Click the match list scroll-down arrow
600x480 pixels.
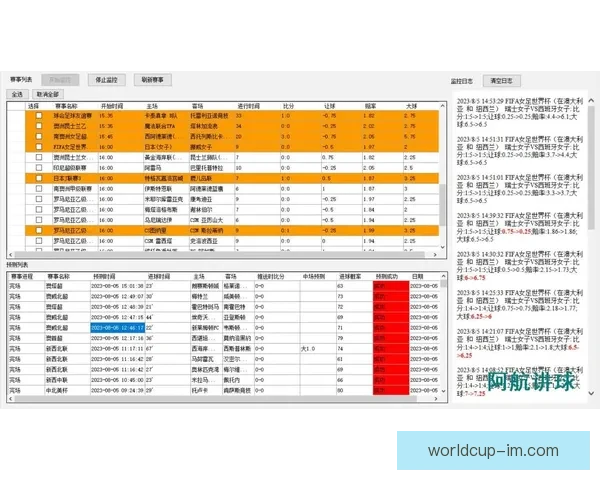pyautogui.click(x=443, y=247)
